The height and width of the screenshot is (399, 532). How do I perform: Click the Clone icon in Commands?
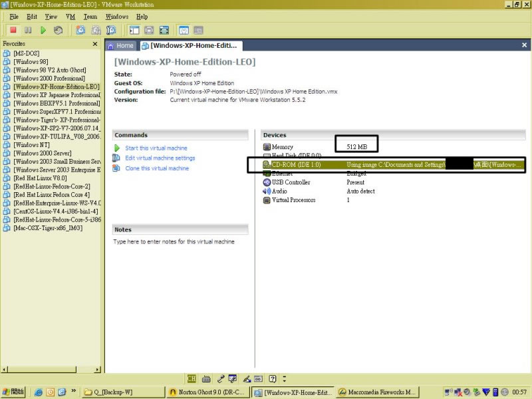click(116, 168)
